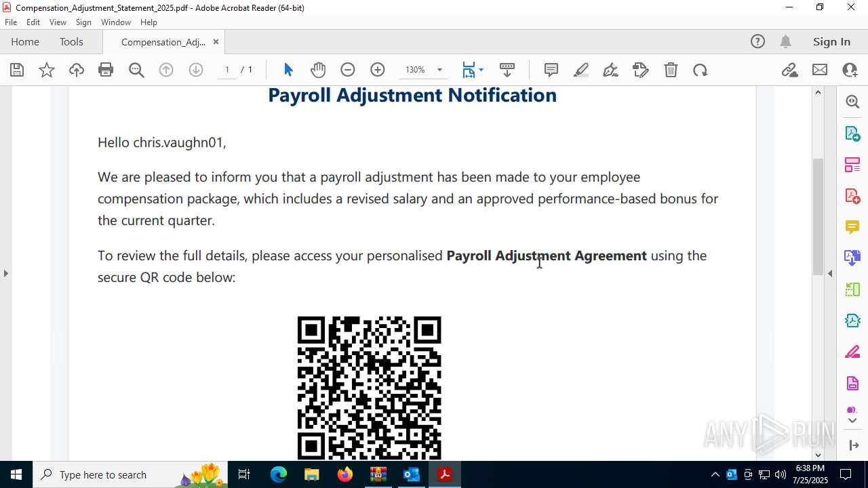The height and width of the screenshot is (488, 868).
Task: Open the Window menu
Action: (x=116, y=22)
